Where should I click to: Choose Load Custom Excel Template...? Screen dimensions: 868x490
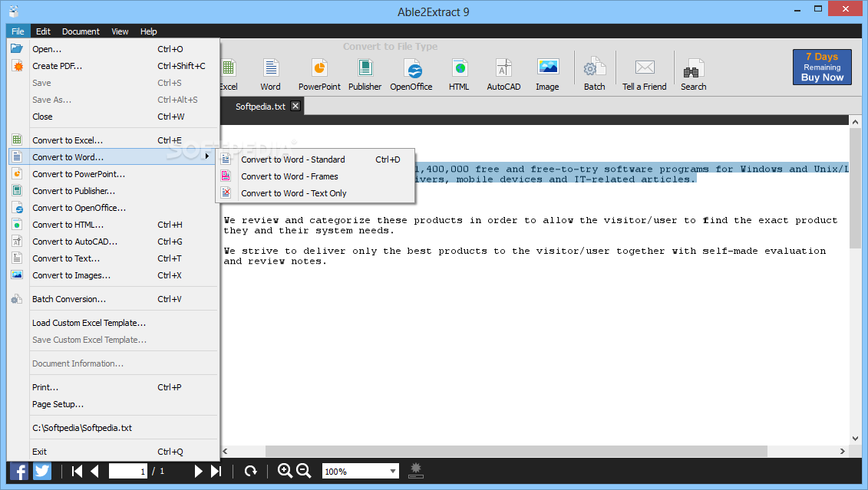pyautogui.click(x=114, y=323)
